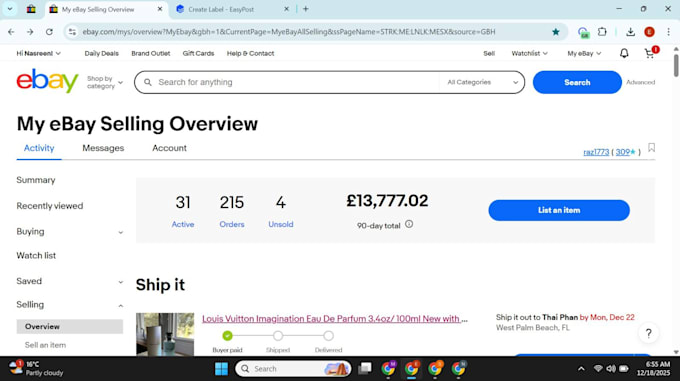The image size is (680, 381).
Task: Switch to Create Label EasyPost tab
Action: click(232, 9)
